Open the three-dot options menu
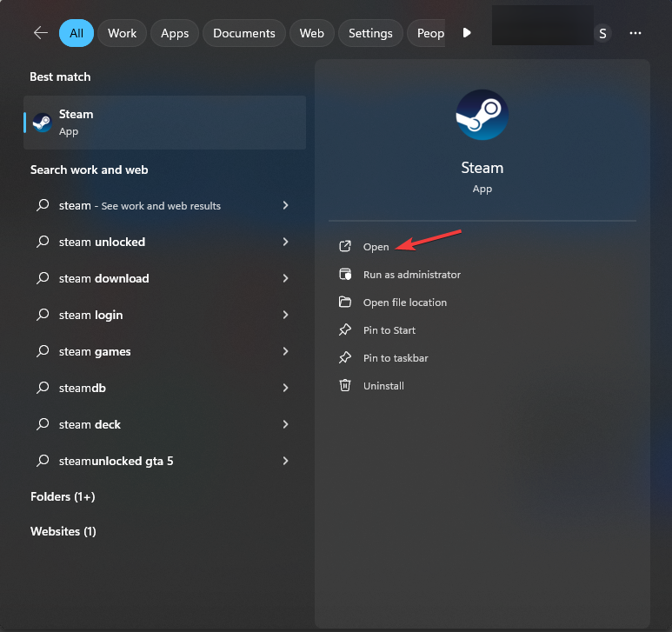This screenshot has width=672, height=632. click(635, 33)
